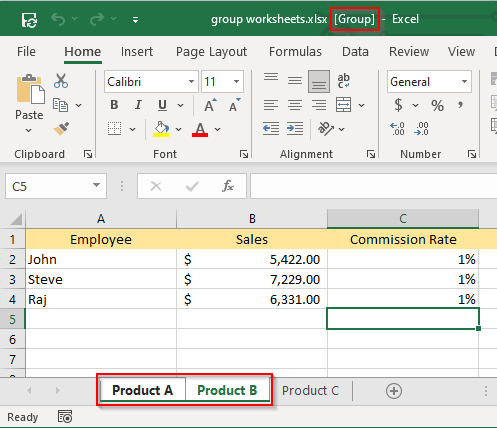Click the AutoSave icon in title bar
Image resolution: width=497 pixels, height=428 pixels.
[x=29, y=20]
